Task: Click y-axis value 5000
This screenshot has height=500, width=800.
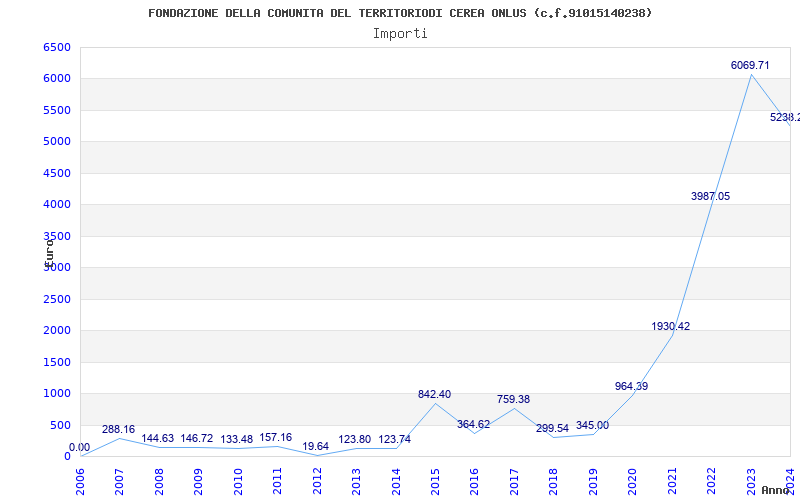Action: click(x=57, y=141)
